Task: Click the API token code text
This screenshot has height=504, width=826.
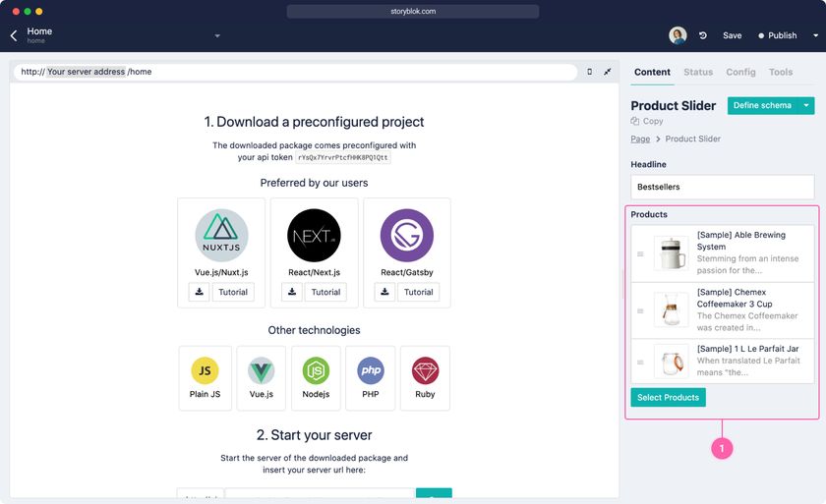Action: (x=343, y=157)
